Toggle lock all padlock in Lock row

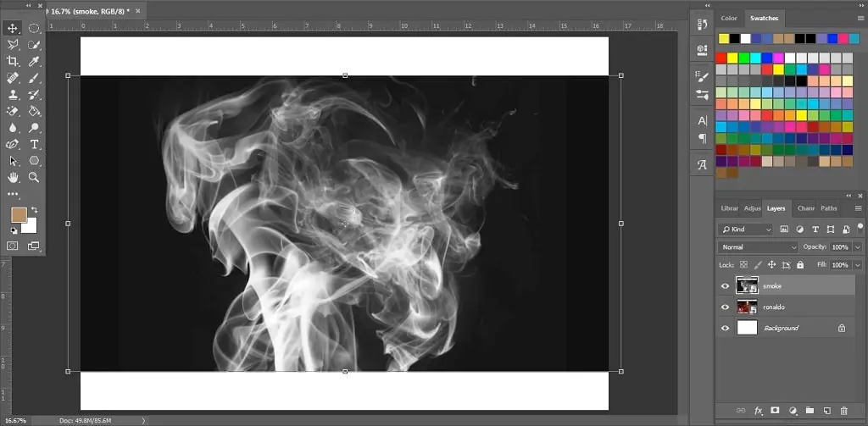800,265
